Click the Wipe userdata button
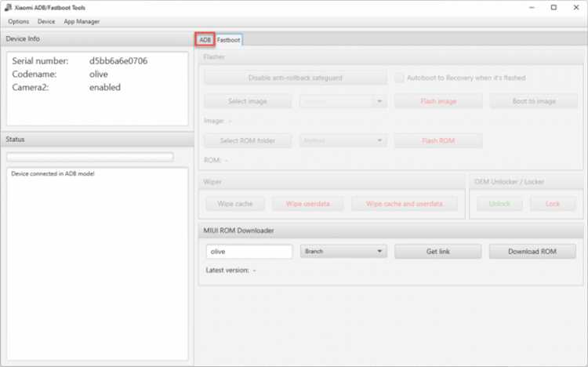 pos(307,204)
